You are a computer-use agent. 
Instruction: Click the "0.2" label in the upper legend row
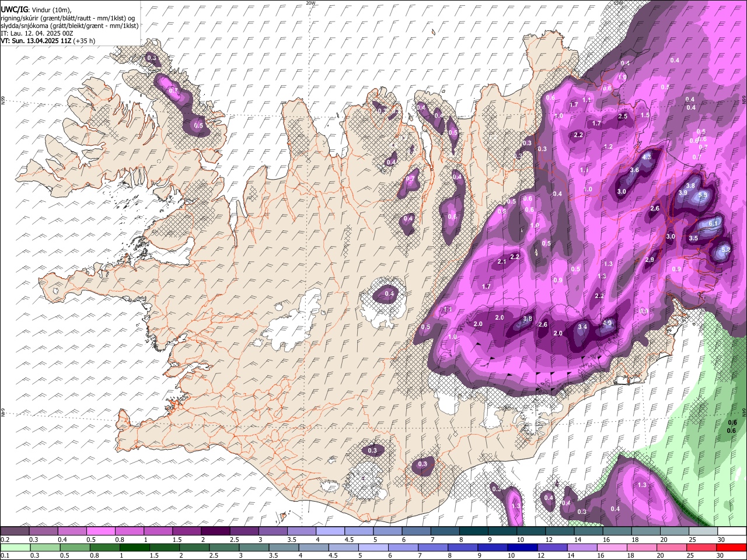click(x=5, y=540)
